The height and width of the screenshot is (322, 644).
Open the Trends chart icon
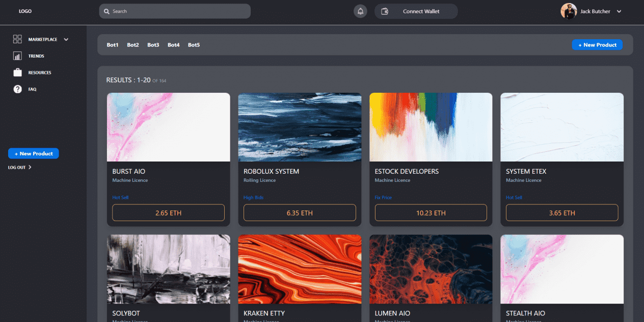(17, 56)
